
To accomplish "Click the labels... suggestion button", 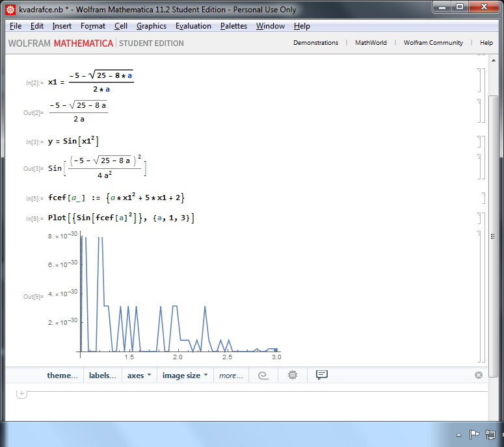I will (x=103, y=376).
